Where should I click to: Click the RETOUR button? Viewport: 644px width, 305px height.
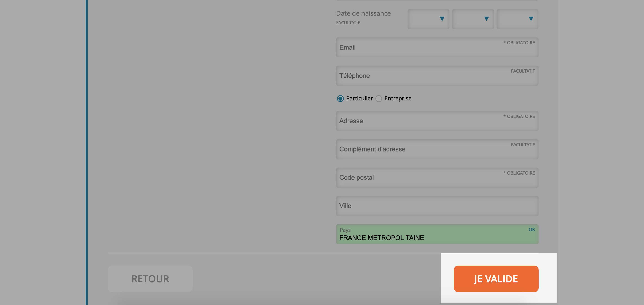pos(150,279)
